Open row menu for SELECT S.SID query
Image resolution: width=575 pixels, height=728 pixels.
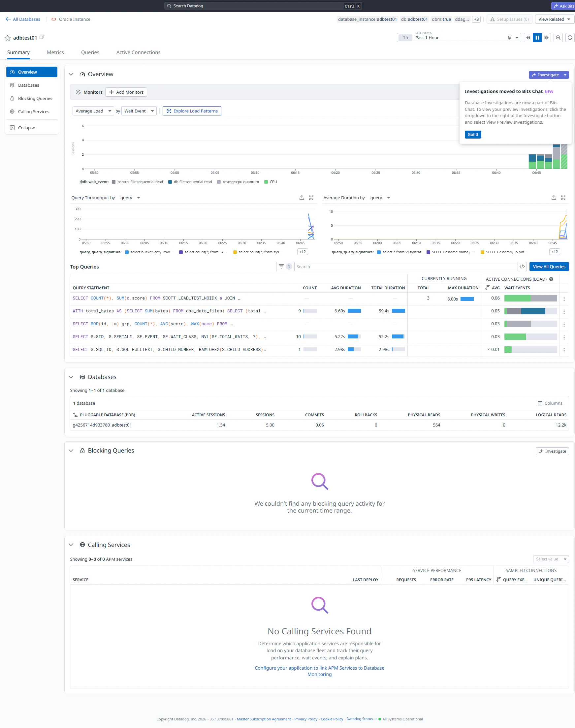pos(564,337)
